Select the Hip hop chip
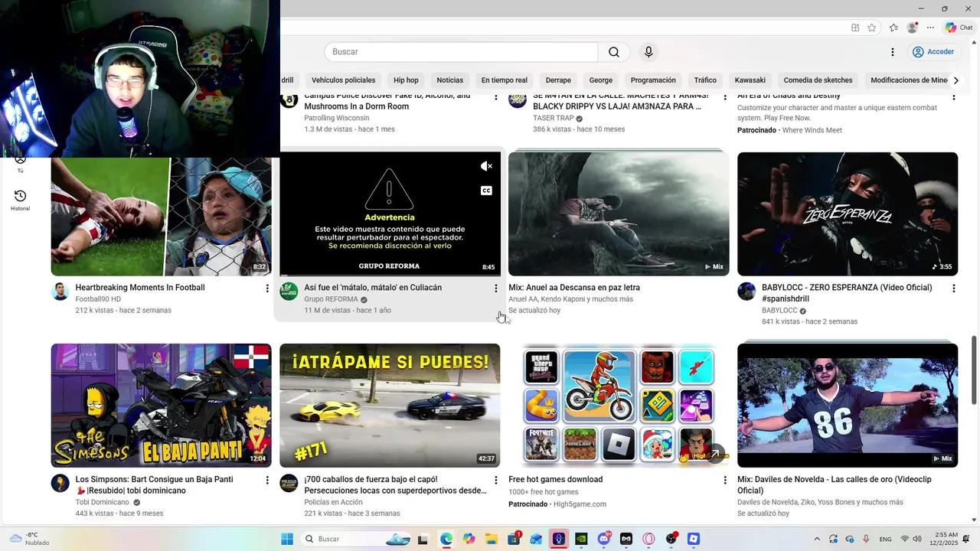 [x=406, y=80]
